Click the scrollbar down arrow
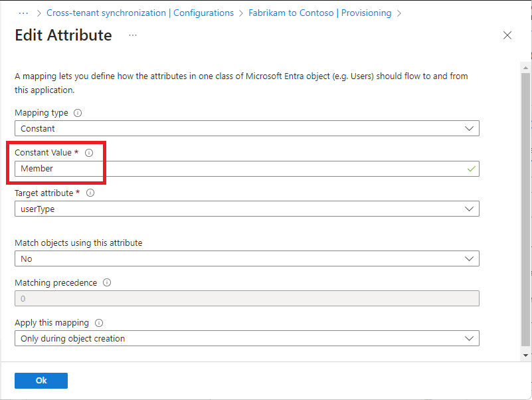The image size is (532, 400). click(526, 357)
